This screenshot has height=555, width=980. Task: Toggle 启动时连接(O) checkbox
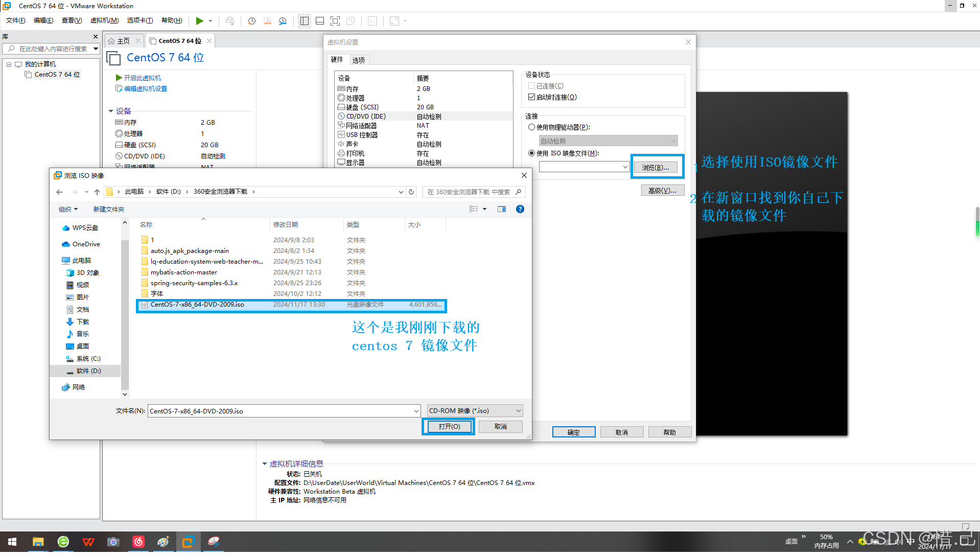[531, 97]
